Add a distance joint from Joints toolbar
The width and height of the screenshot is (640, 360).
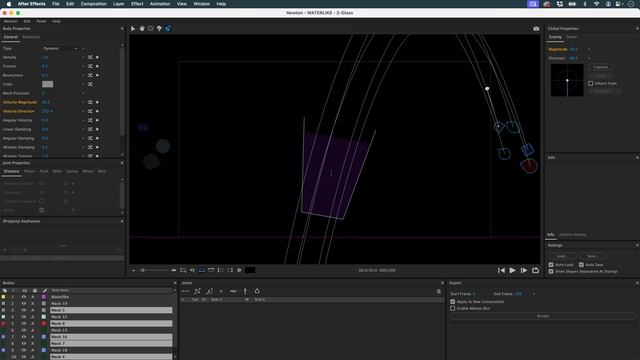point(185,291)
